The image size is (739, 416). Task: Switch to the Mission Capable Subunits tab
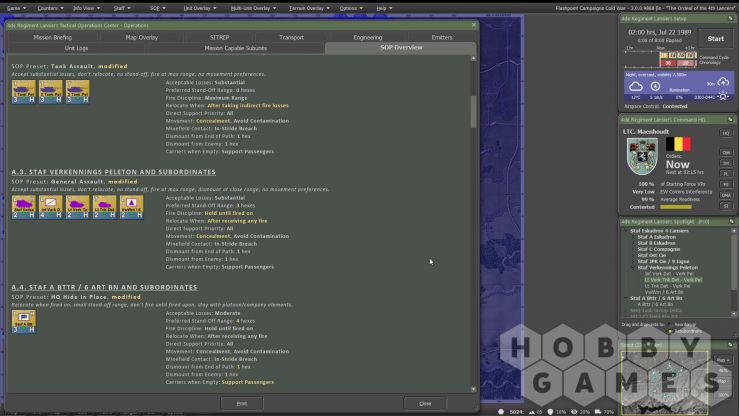click(x=236, y=48)
